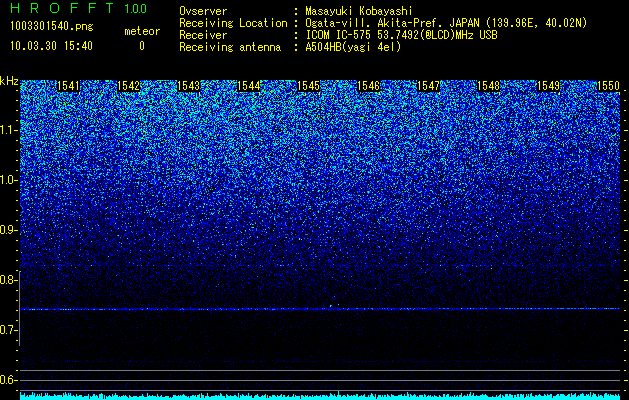Click the Ogata-vill. Akita-Pref. JAPAN location text
Viewport: 629px width, 400px height.
coord(446,23)
